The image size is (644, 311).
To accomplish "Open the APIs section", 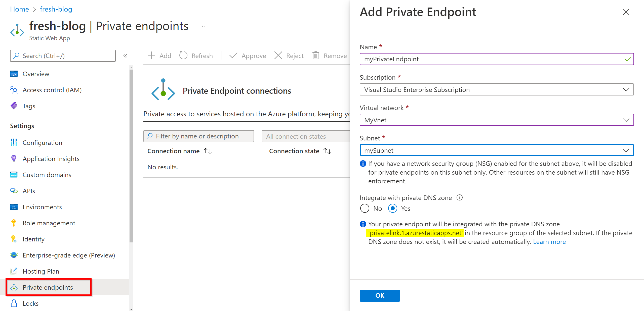I will click(29, 191).
